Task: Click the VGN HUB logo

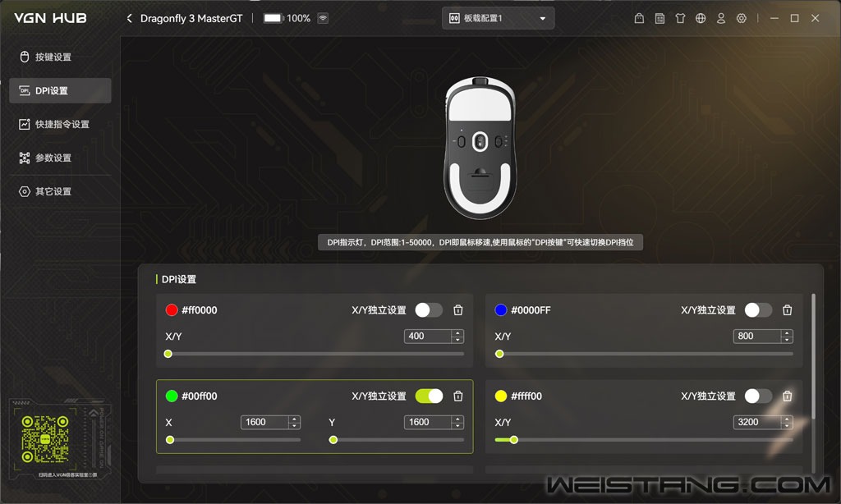Action: coord(50,18)
